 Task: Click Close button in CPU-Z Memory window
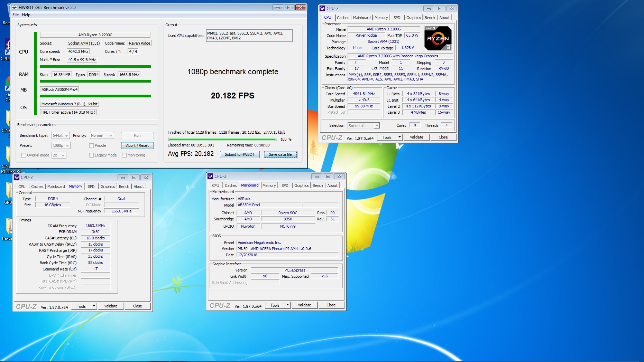[137, 306]
